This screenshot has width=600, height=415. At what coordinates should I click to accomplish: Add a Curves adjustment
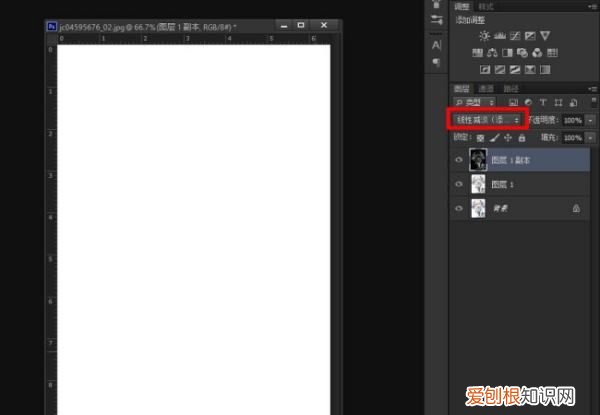[x=513, y=36]
